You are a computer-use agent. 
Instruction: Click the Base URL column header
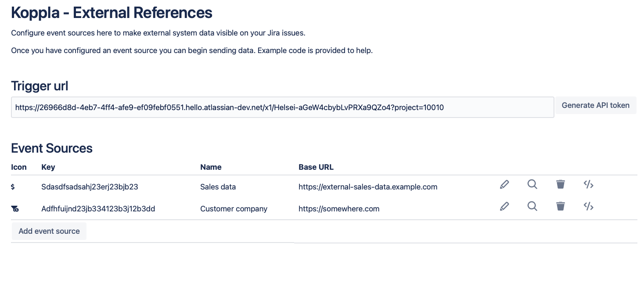(316, 167)
